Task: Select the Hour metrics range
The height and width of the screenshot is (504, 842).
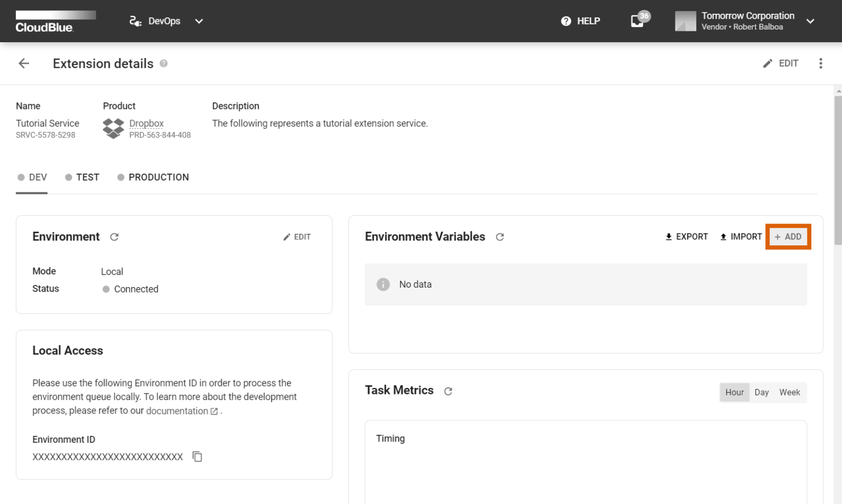Action: click(735, 392)
